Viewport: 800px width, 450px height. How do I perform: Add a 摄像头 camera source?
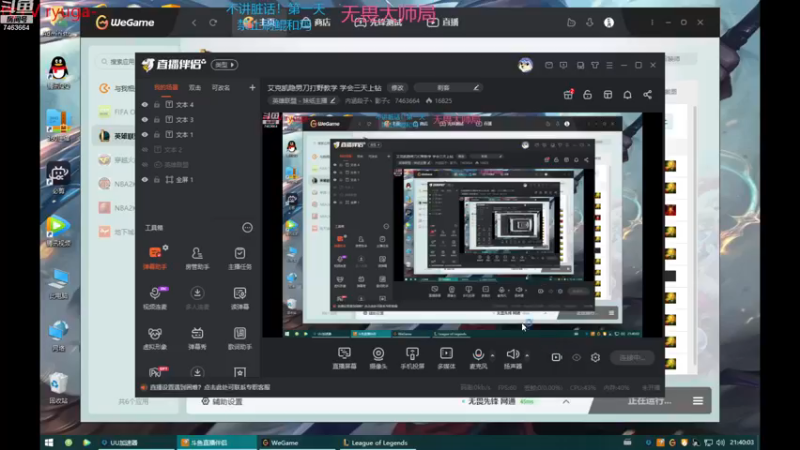(x=378, y=358)
